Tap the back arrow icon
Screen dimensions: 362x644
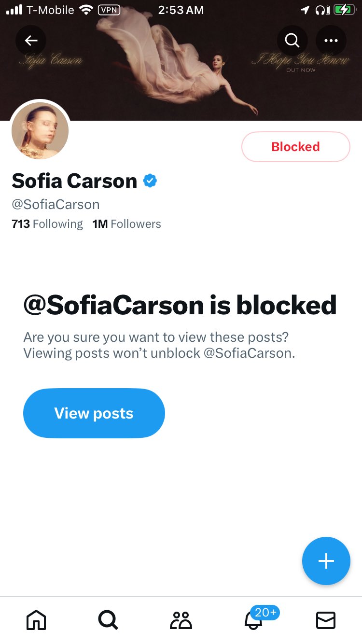pos(31,40)
